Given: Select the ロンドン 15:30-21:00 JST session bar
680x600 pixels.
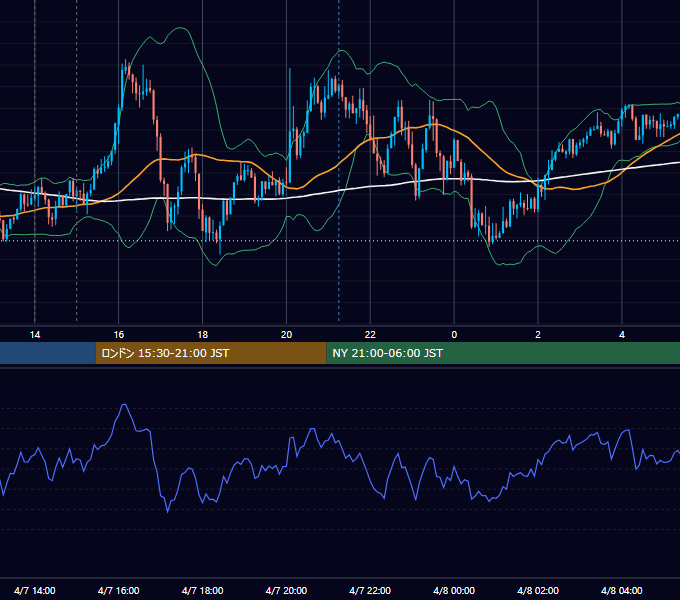Looking at the screenshot, I should click(x=211, y=353).
